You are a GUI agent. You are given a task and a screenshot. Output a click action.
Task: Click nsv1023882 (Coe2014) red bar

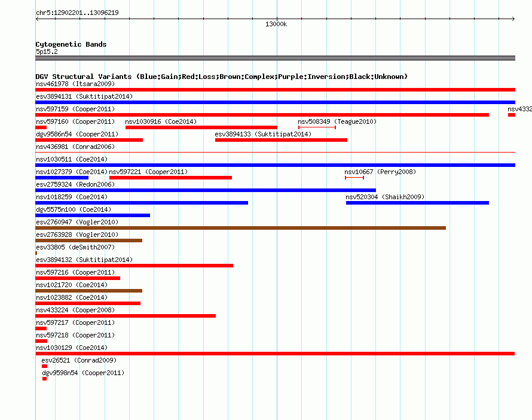[x=88, y=303]
